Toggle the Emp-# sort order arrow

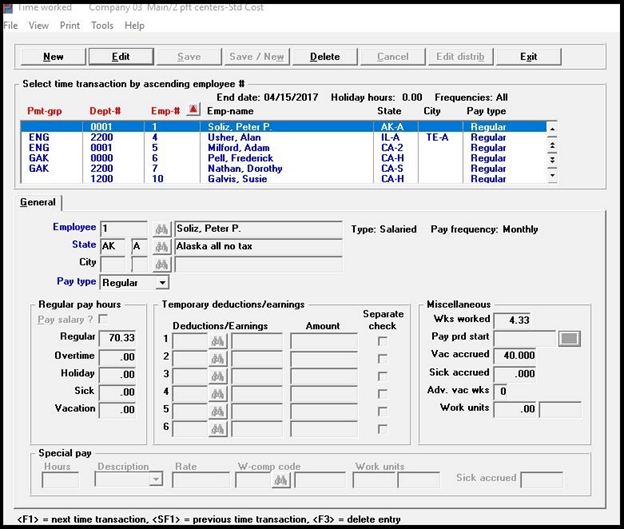point(193,110)
